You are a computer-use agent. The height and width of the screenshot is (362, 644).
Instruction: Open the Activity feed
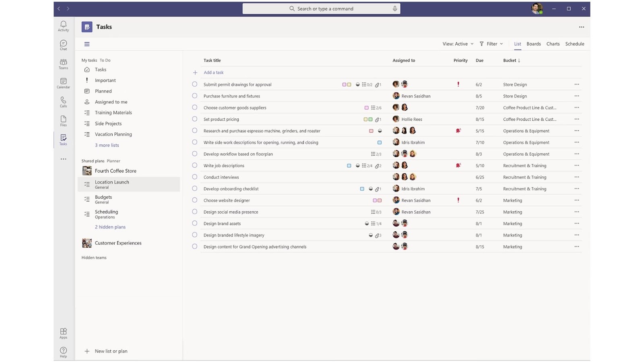pyautogui.click(x=63, y=25)
